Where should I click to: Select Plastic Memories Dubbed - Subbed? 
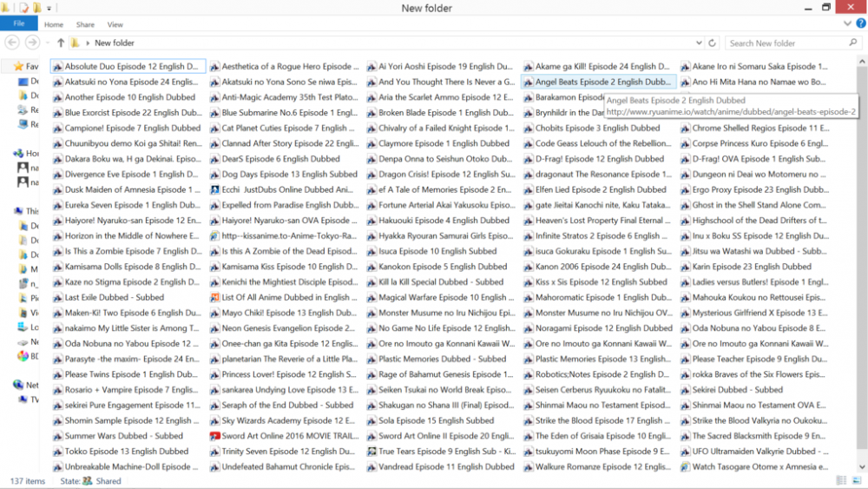click(x=443, y=360)
